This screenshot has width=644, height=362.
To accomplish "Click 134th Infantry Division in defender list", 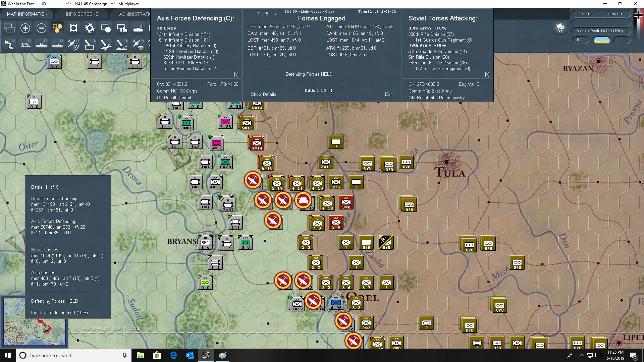I will pos(183,34).
